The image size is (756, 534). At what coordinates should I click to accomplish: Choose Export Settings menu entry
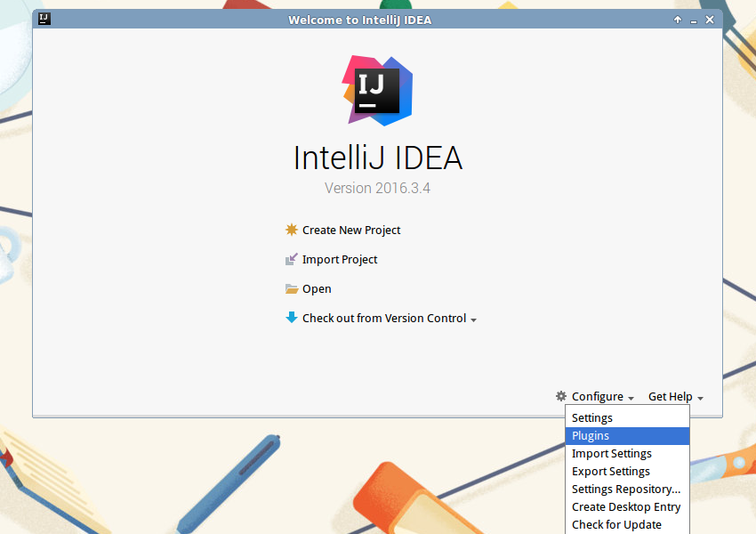[627, 472]
